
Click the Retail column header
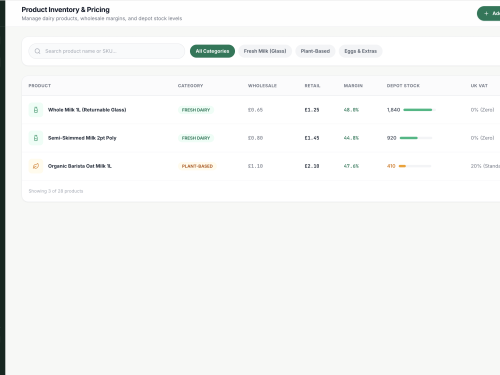pyautogui.click(x=312, y=86)
